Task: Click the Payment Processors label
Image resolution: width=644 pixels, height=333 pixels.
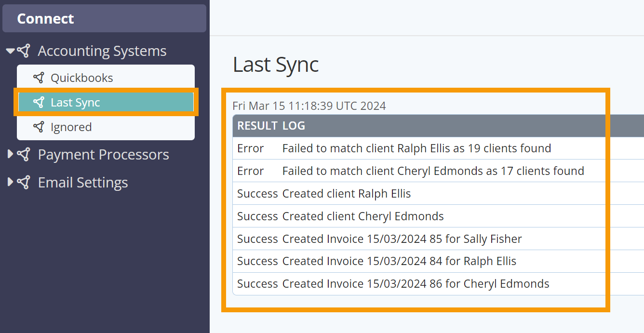Action: [x=103, y=154]
